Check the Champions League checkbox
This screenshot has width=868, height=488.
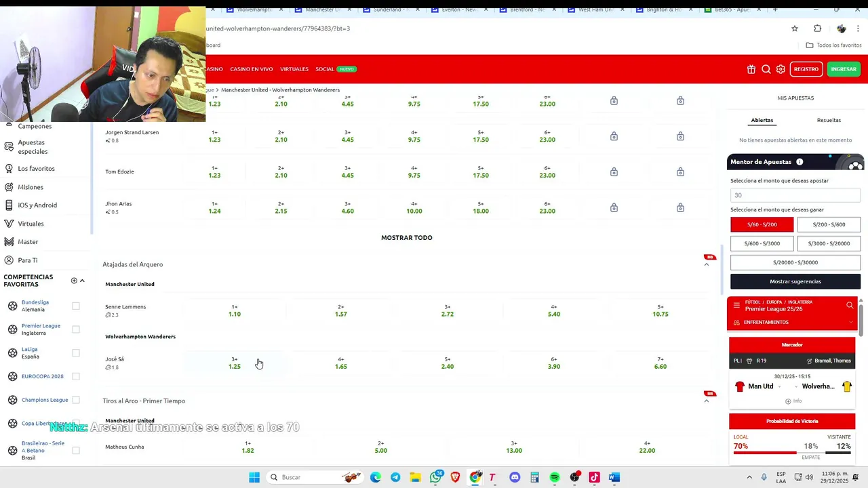(x=76, y=400)
